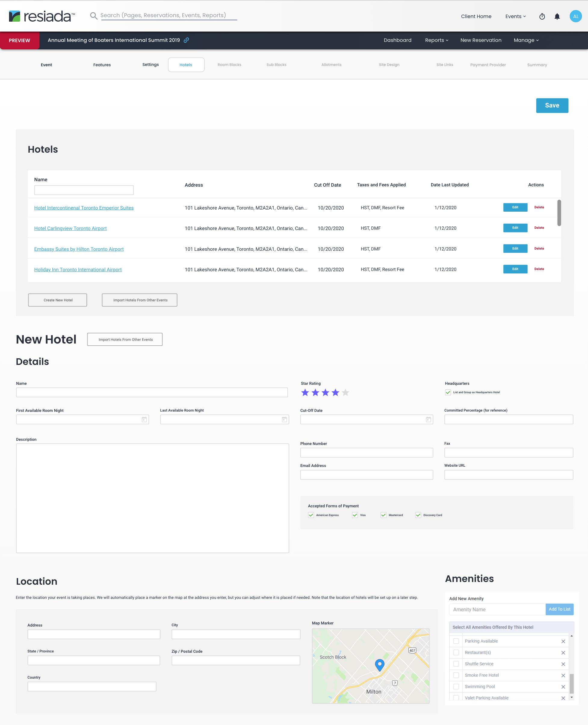
Task: Switch to the Room Blocks tab
Action: [229, 65]
